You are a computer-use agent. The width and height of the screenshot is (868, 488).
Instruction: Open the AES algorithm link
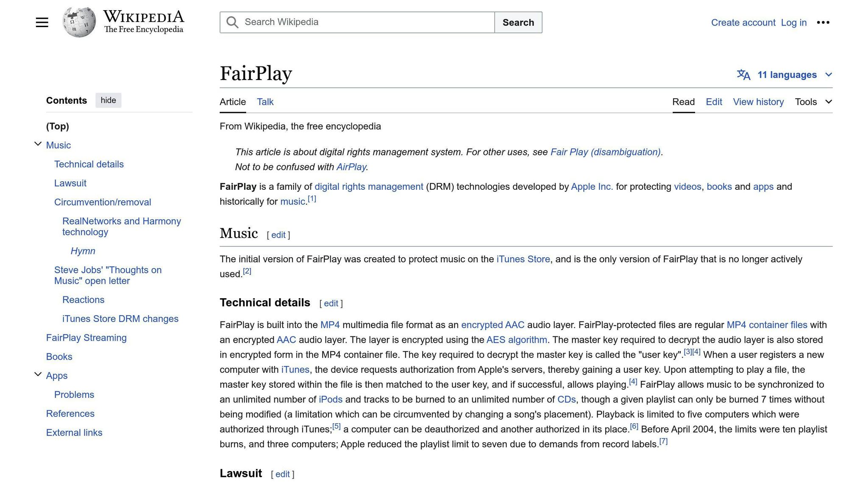pos(517,340)
